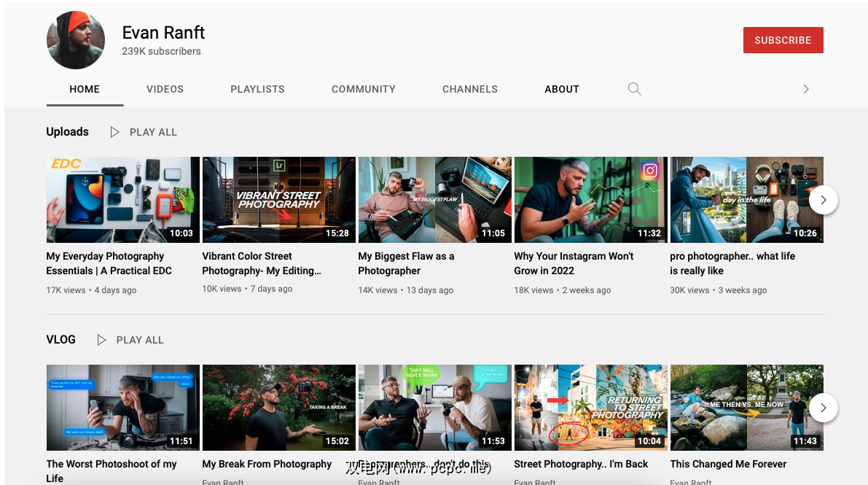Click title 'Street Photography.. I'm Back'
The width and height of the screenshot is (868, 485).
(581, 464)
